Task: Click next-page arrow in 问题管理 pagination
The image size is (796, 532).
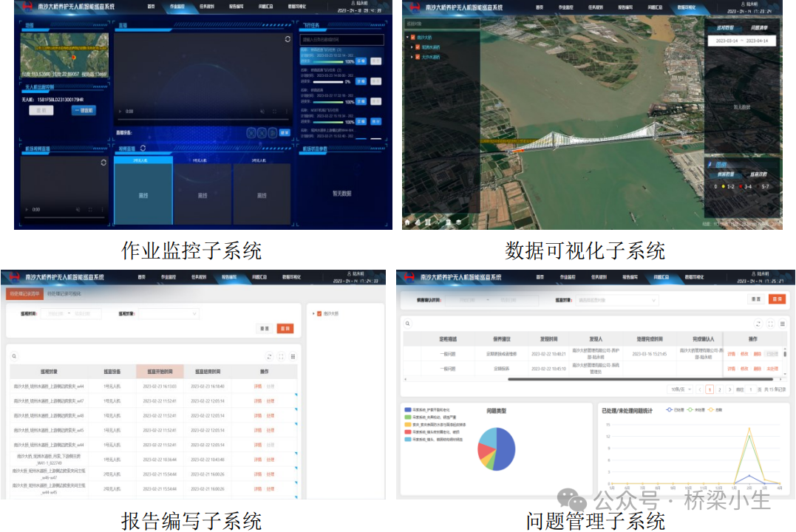Action: click(729, 389)
